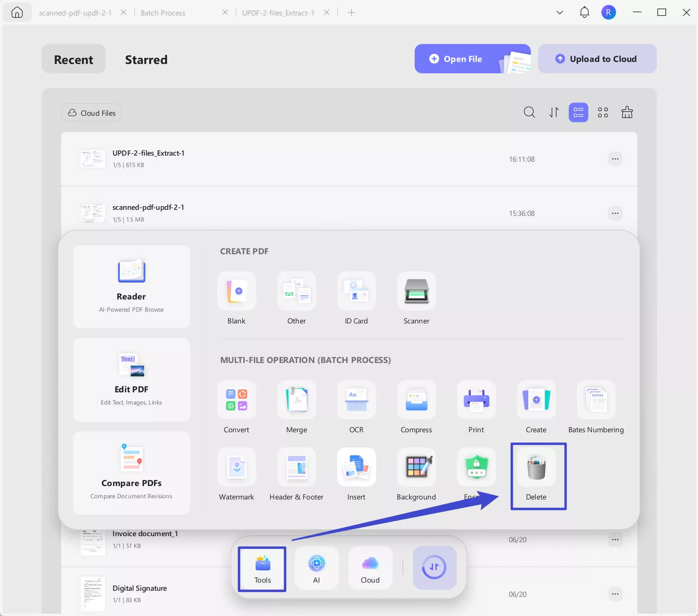Open the batch Background tool
698x616 pixels.
coord(416,467)
